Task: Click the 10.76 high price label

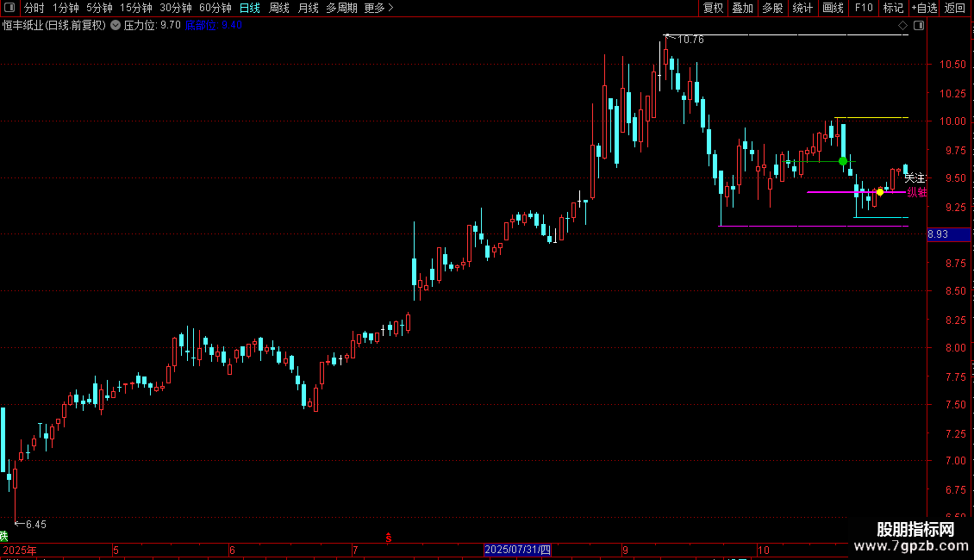Action: 690,40
